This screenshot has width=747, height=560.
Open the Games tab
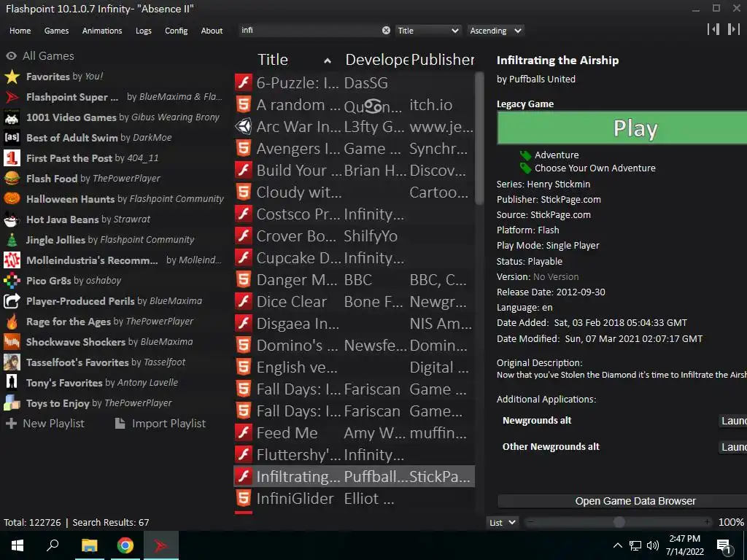(x=56, y=31)
